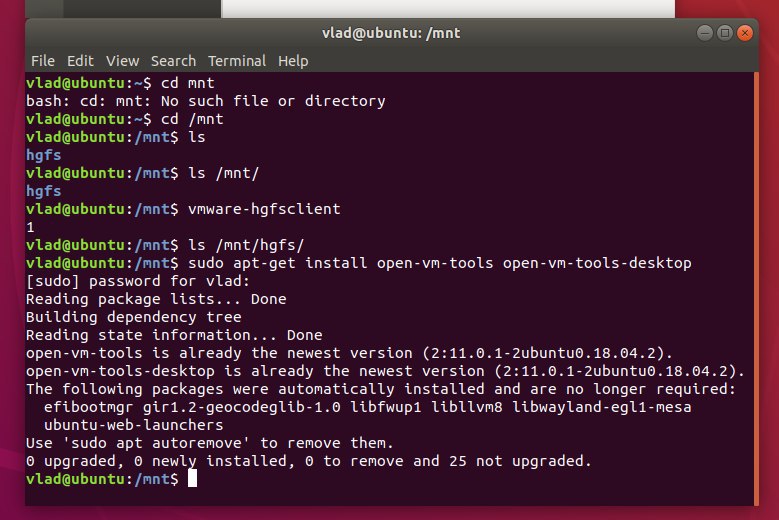Viewport: 779px width, 520px height.
Task: Click the '0 upgraded, 0 newly installed' summary
Action: (x=309, y=460)
